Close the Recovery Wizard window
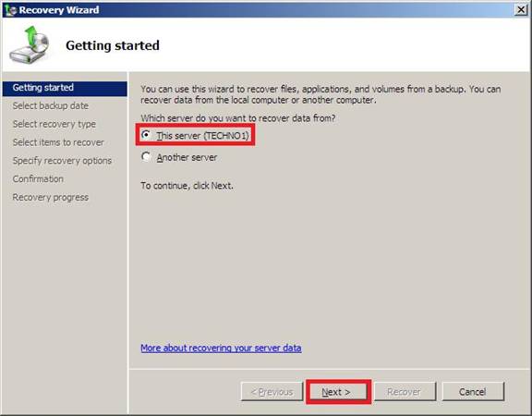Viewport: 532px width, 416px height. [x=521, y=10]
